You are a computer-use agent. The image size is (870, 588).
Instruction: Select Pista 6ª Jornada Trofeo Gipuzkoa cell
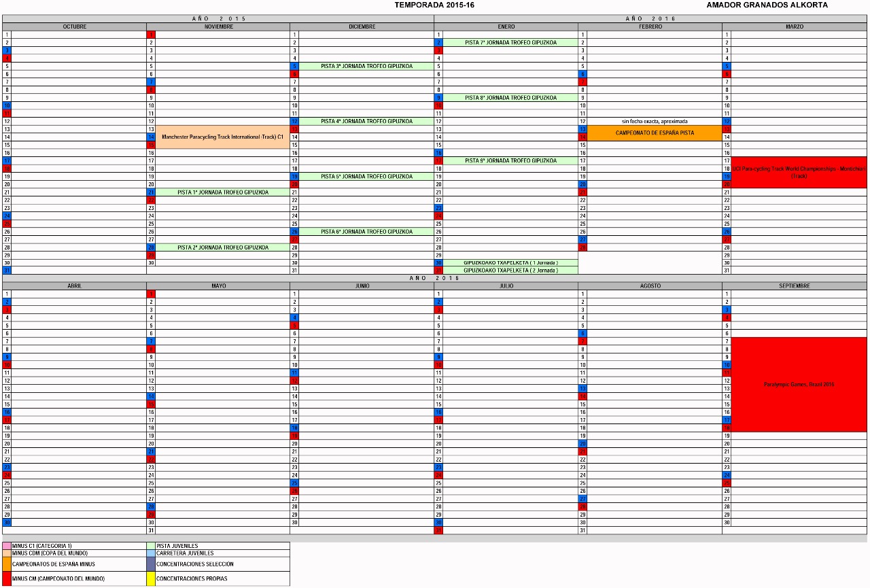(366, 232)
